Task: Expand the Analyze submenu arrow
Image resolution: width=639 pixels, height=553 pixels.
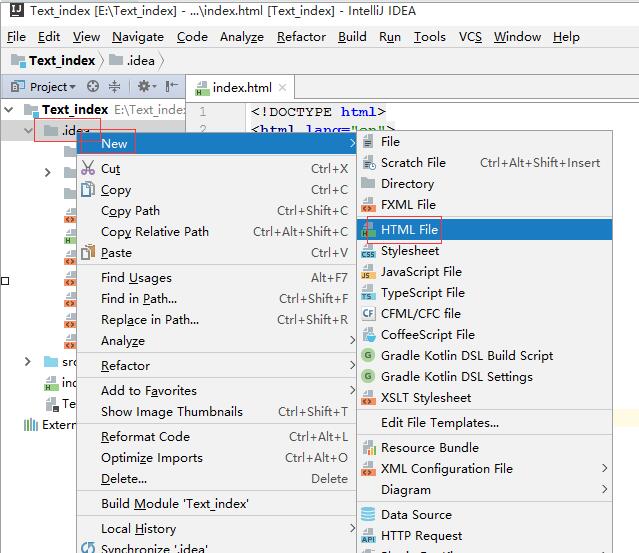Action: (x=352, y=340)
